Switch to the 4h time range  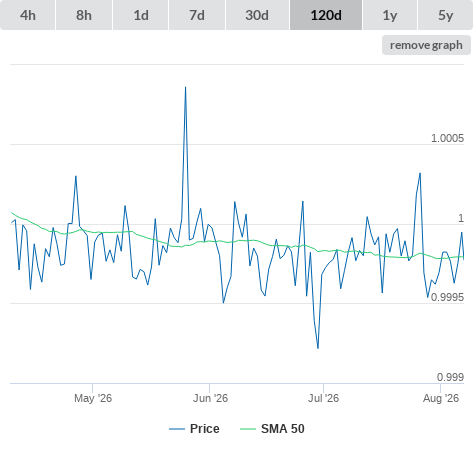click(x=28, y=15)
